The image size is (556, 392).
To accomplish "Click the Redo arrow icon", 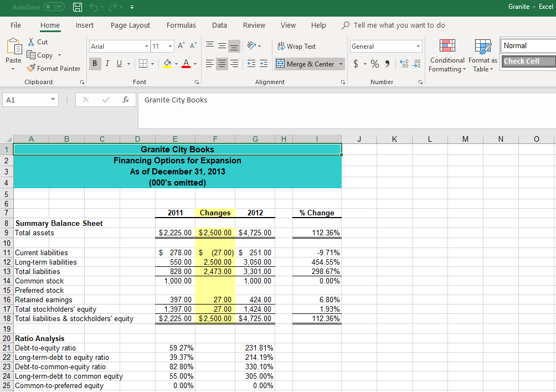I will (113, 7).
